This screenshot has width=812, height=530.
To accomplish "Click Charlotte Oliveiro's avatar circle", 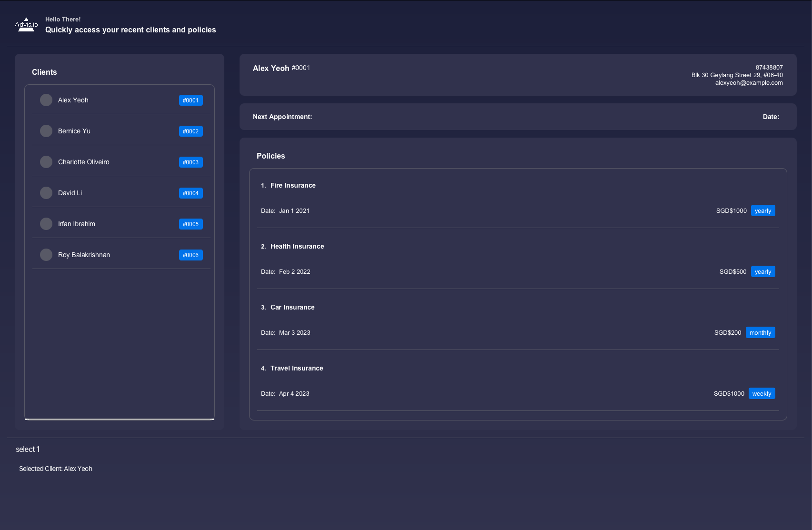I will (46, 162).
